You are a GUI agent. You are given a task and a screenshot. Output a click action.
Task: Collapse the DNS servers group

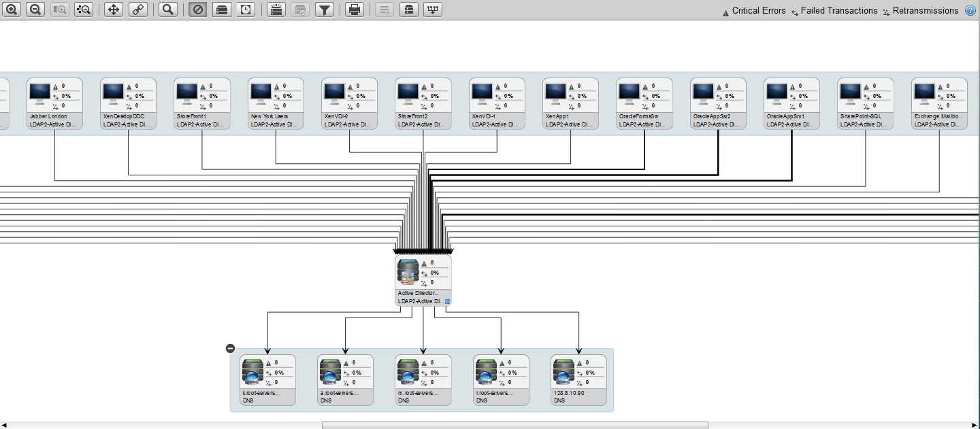(230, 348)
